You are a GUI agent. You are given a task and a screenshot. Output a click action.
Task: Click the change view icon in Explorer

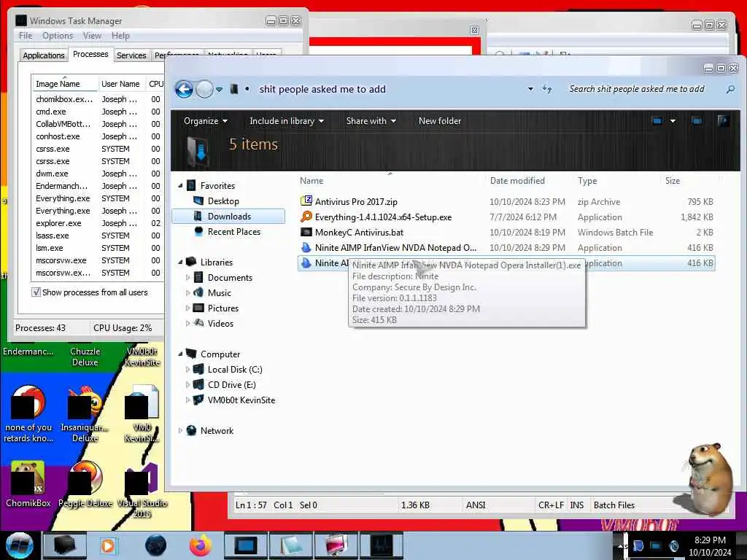[x=657, y=121]
